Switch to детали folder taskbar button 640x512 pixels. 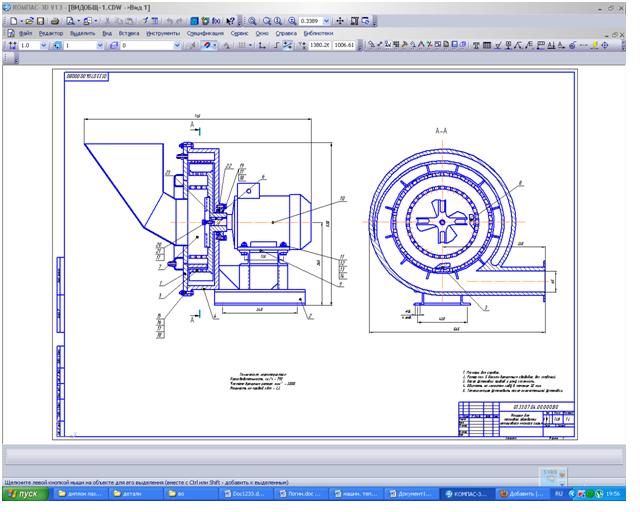click(x=136, y=494)
